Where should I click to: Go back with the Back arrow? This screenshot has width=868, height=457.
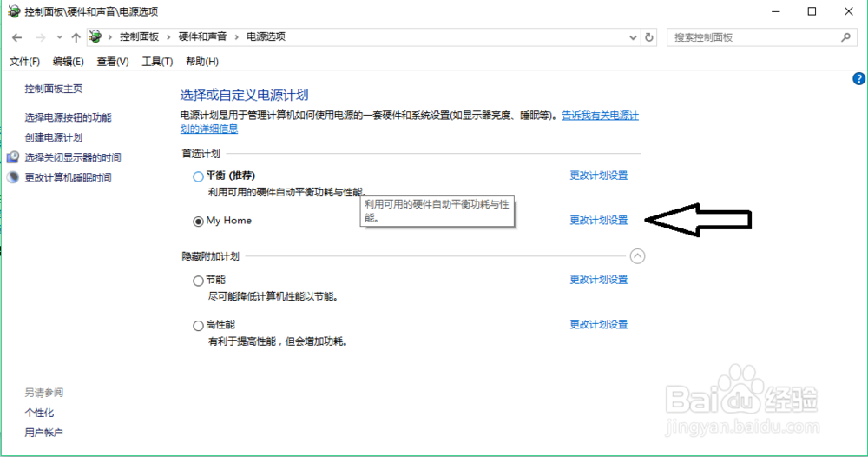pos(17,37)
